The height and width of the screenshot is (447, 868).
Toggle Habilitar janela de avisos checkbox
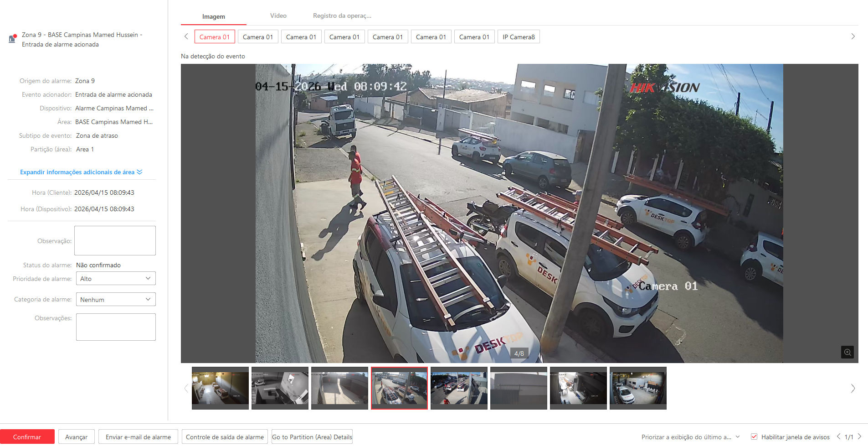(754, 437)
